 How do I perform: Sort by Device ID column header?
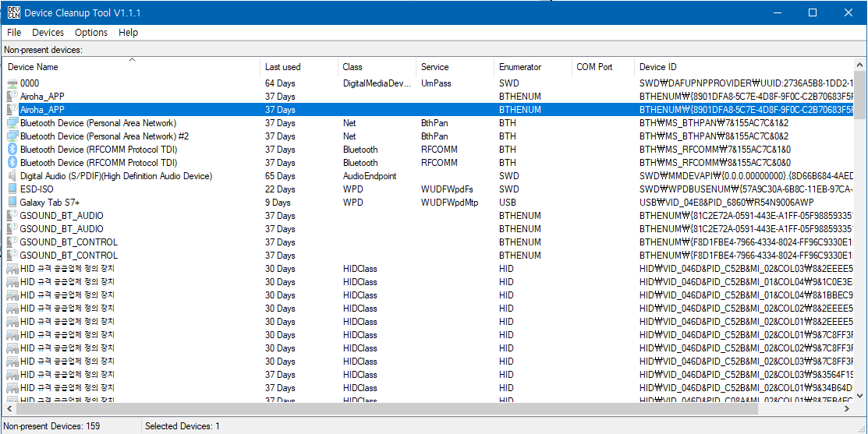pos(745,67)
